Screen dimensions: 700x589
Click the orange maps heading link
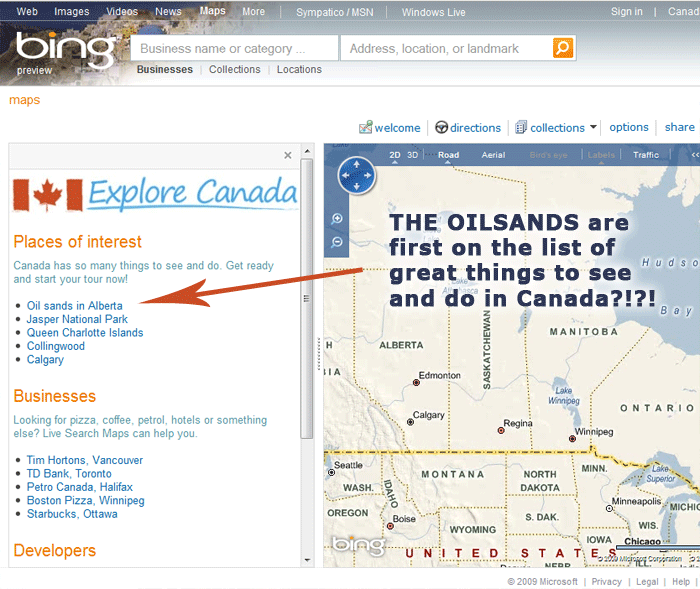point(25,100)
